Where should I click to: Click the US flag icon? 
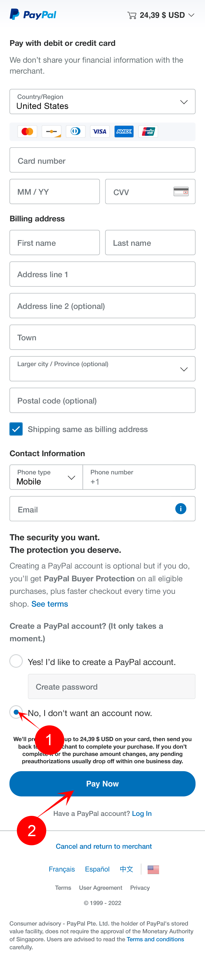tap(153, 869)
